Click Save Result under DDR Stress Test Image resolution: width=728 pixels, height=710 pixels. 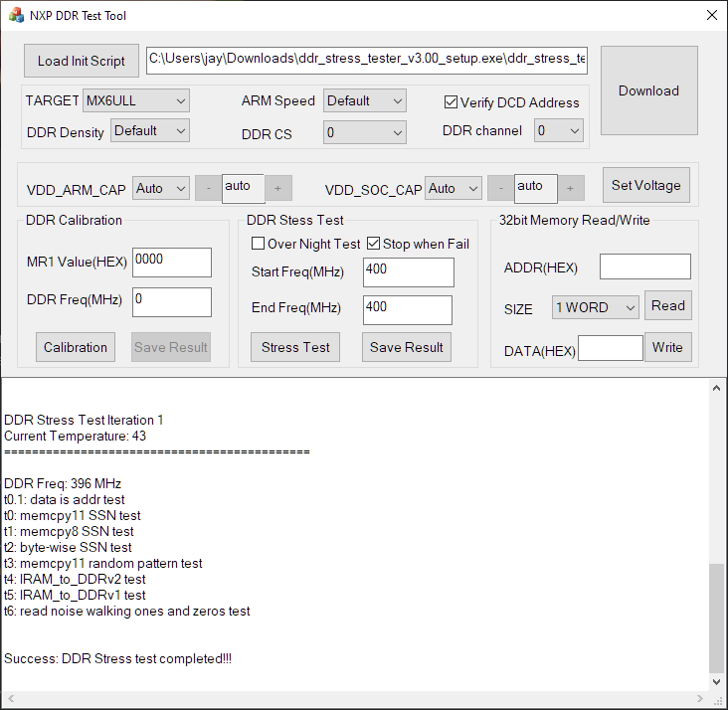pyautogui.click(x=406, y=347)
